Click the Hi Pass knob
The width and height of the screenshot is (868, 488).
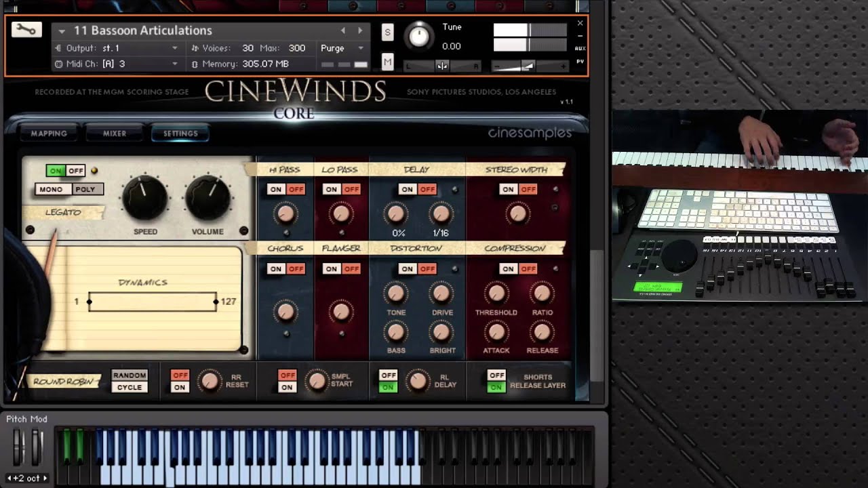pos(285,214)
